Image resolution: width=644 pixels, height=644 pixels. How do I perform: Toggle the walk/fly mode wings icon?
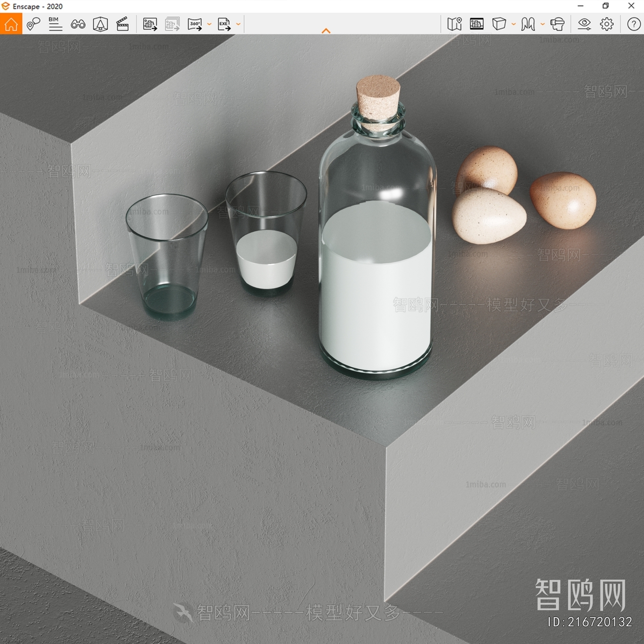pyautogui.click(x=528, y=24)
